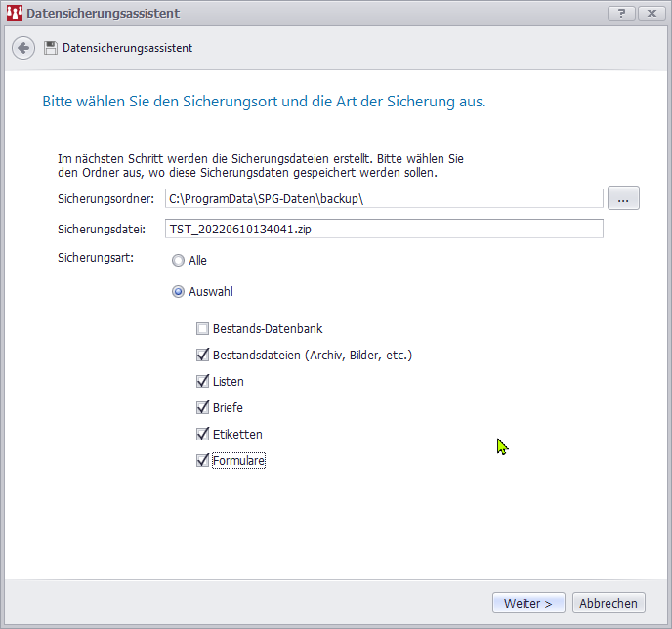
Task: Open help with the question mark button
Action: (620, 13)
